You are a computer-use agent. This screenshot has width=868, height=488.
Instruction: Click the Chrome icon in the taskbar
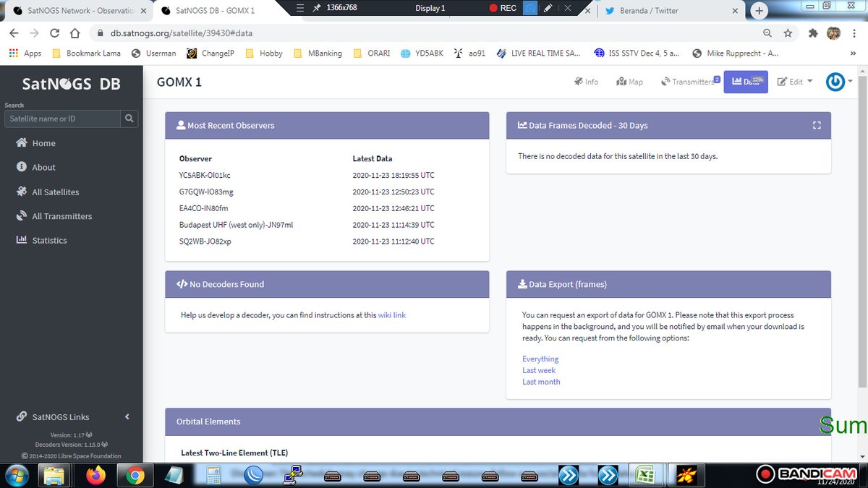(135, 475)
